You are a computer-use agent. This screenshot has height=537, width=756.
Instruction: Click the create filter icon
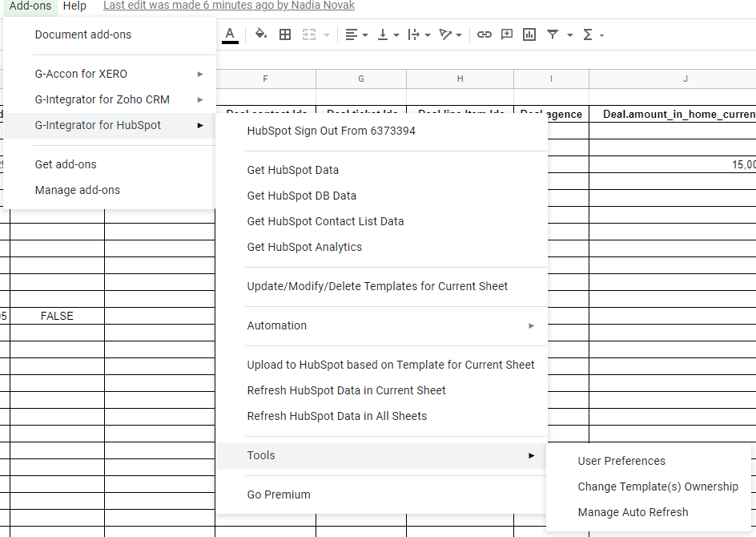[553, 34]
